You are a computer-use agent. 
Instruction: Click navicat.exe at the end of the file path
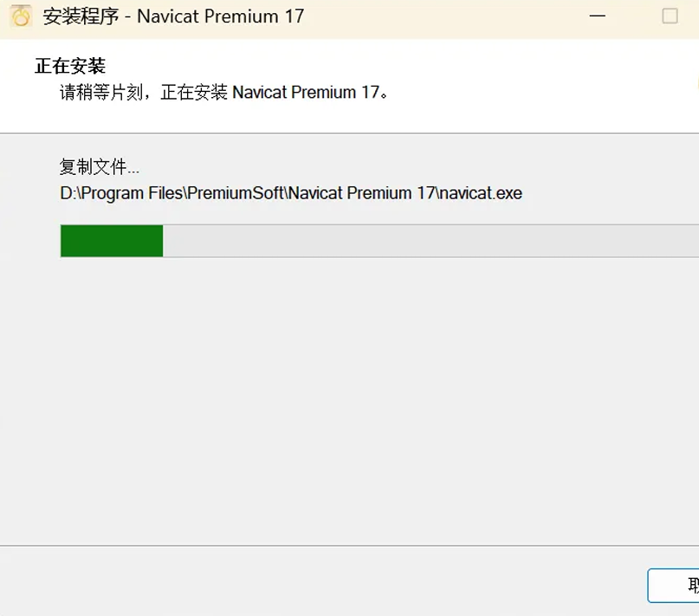coord(482,193)
